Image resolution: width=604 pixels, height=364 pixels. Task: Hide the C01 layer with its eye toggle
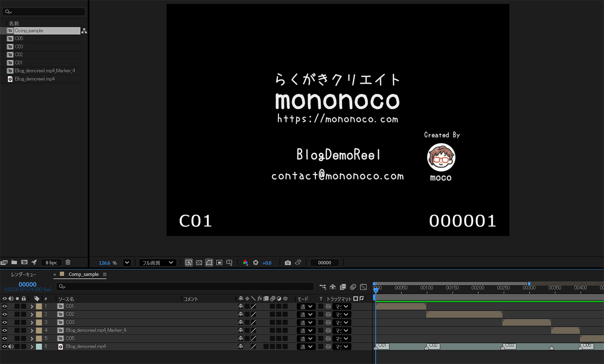(4, 306)
